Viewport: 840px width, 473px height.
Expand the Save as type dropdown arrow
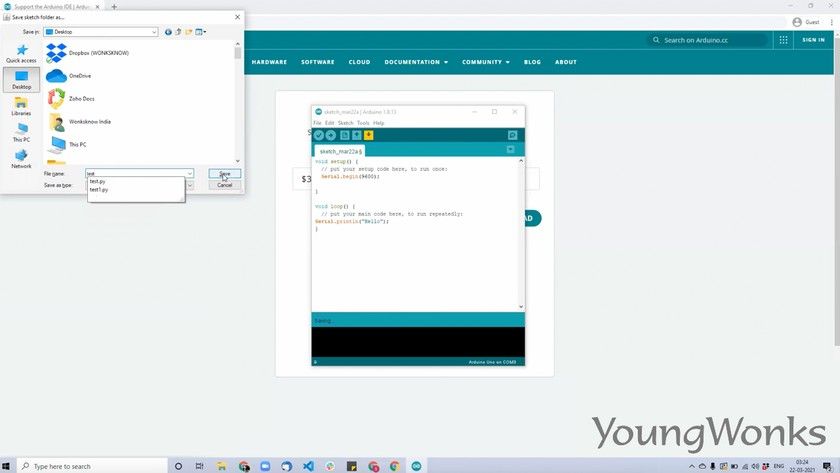tap(190, 185)
